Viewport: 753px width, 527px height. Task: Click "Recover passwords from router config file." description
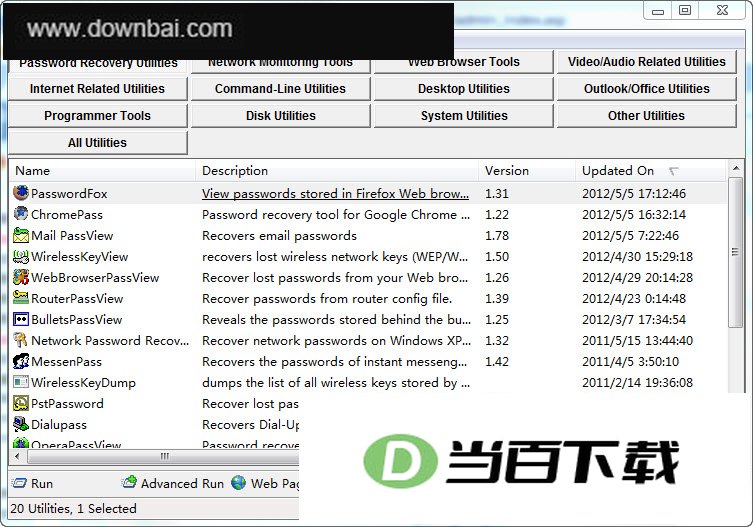pos(327,299)
